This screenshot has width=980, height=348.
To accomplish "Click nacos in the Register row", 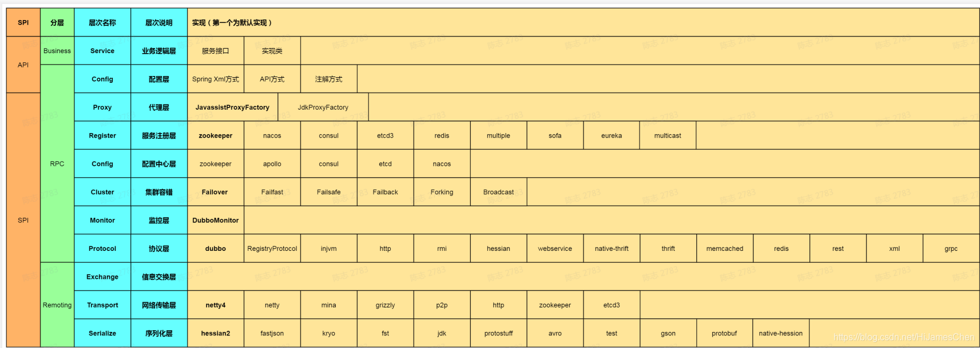I will [x=272, y=136].
